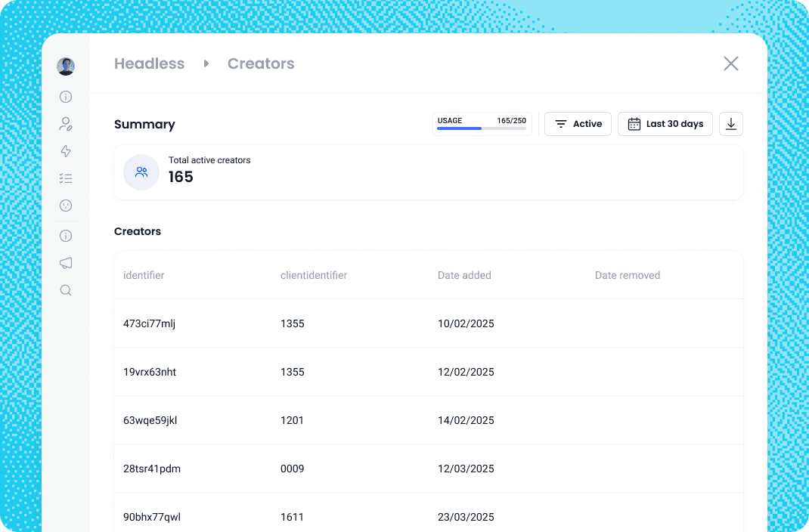
Task: Open the Last 30 days date picker
Action: [x=665, y=124]
